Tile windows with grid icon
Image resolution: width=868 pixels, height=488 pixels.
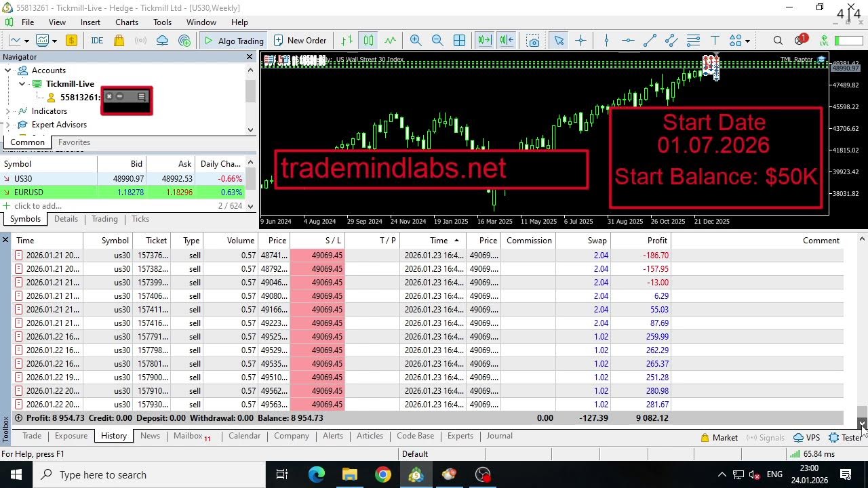[x=459, y=41]
